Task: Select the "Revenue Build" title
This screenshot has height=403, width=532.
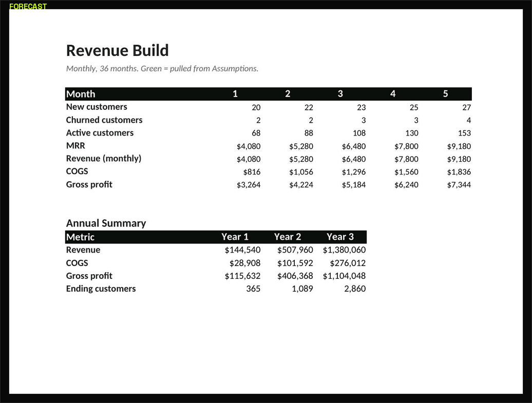Action: click(x=118, y=50)
